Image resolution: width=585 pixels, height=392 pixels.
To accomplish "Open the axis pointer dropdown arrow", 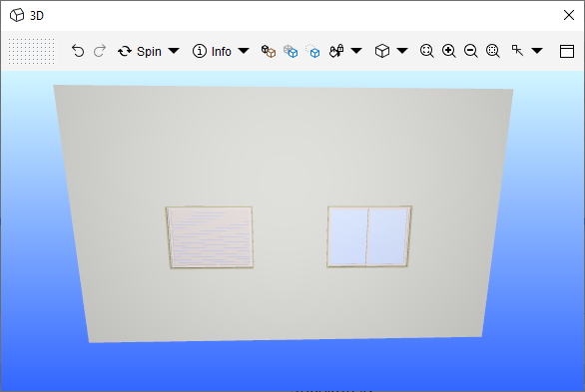I will tap(537, 51).
